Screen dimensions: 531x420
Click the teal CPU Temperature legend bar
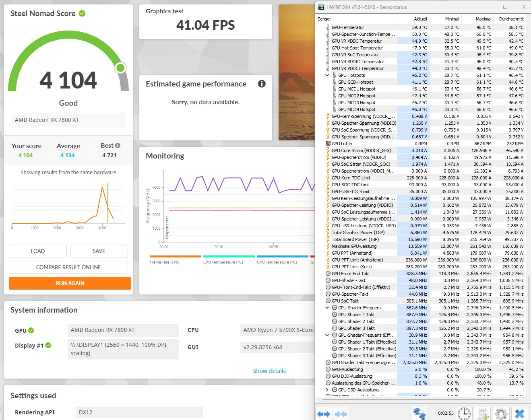click(229, 256)
